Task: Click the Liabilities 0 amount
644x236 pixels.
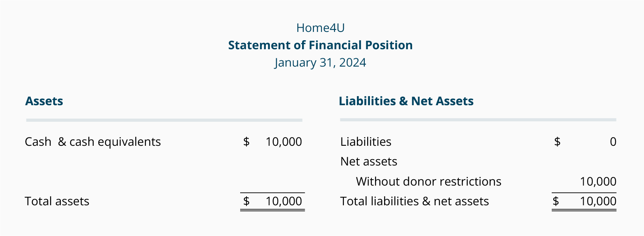Action: click(x=613, y=142)
